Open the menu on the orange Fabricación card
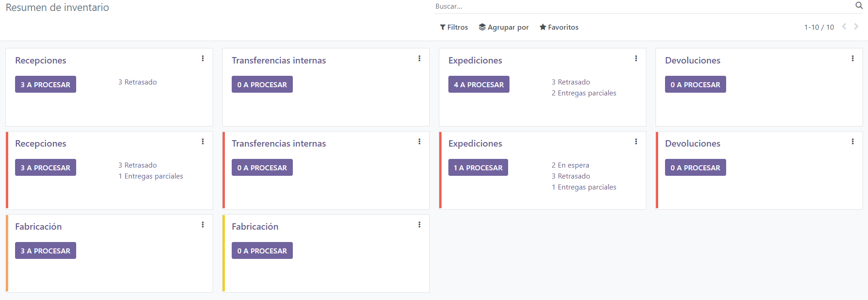 (x=203, y=224)
